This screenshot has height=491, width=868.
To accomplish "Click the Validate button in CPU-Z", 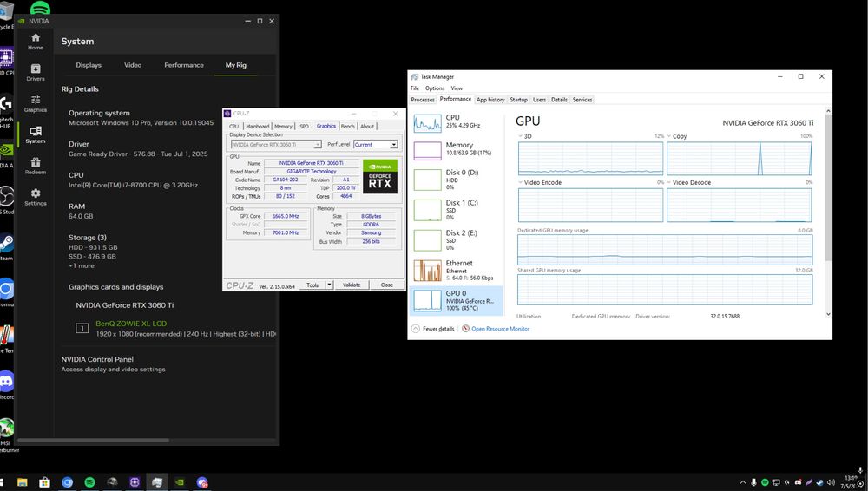I will (352, 285).
